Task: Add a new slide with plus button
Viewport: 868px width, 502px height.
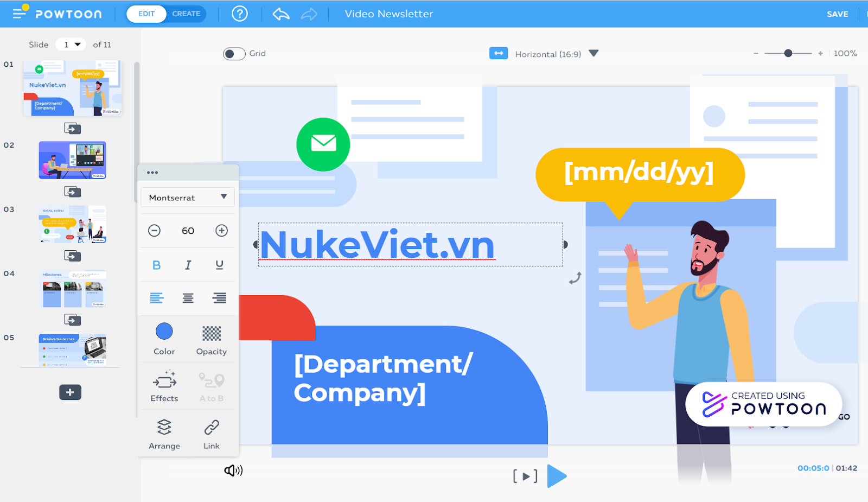Action: click(x=70, y=392)
